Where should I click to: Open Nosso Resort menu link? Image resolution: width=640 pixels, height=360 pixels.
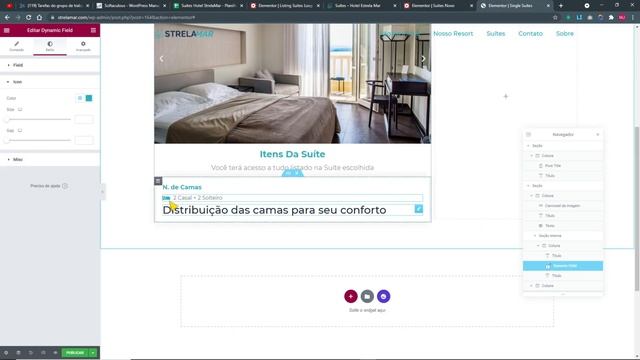453,33
